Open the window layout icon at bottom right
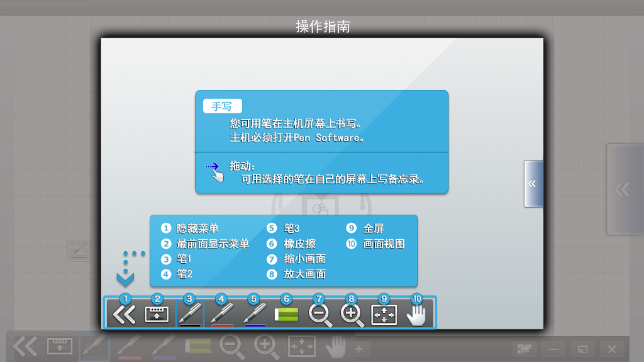Screen dimensions: 644x362 tap(523, 349)
